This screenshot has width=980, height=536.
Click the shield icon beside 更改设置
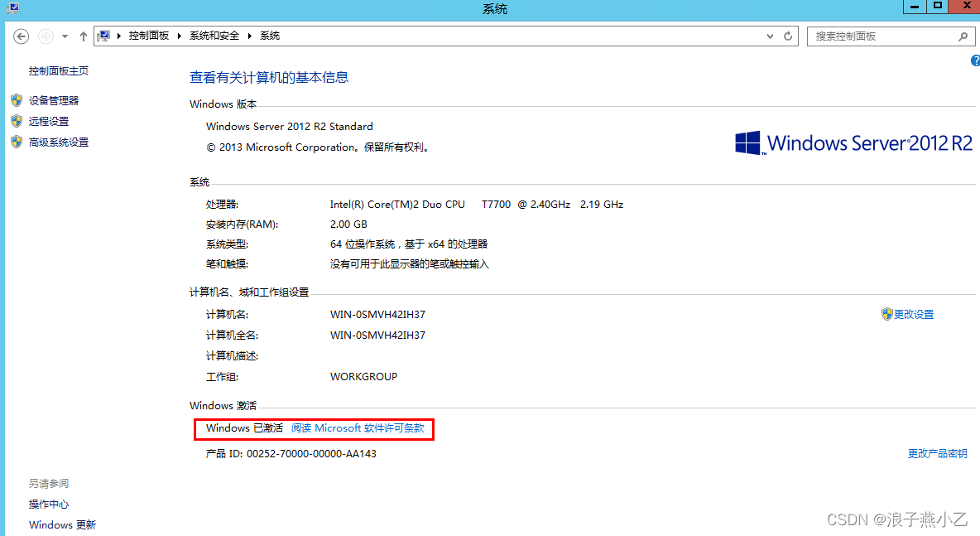tap(886, 314)
